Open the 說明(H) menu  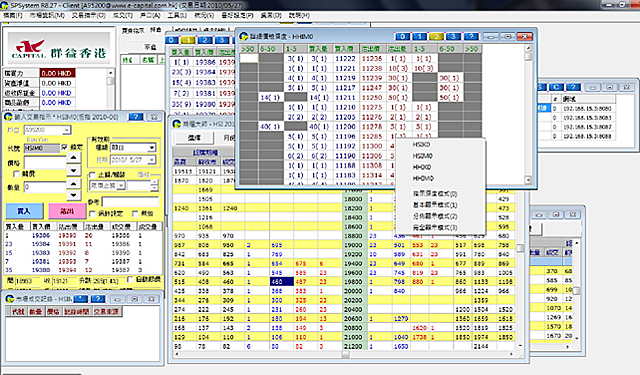pos(299,15)
